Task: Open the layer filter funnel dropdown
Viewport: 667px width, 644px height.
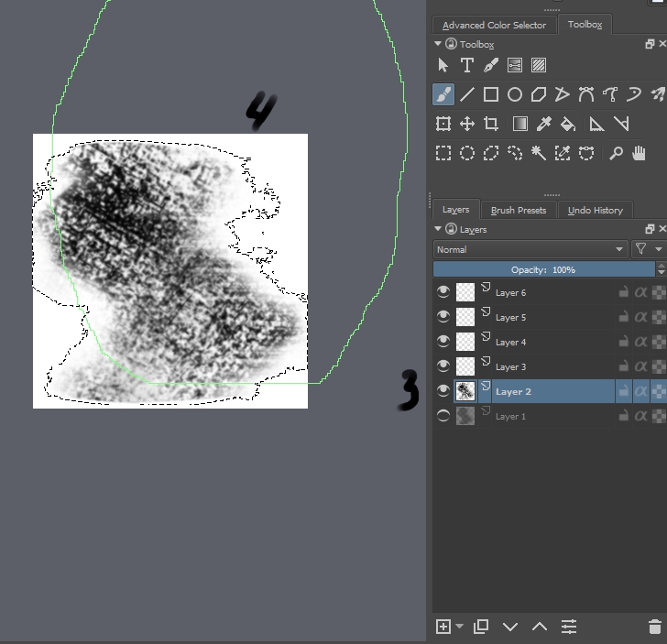Action: click(648, 249)
